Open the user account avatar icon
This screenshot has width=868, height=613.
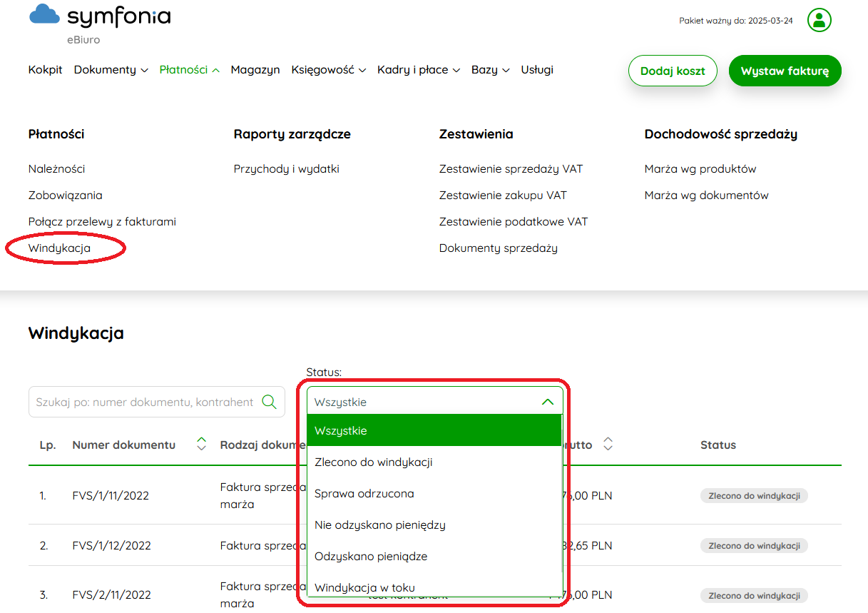(x=820, y=20)
